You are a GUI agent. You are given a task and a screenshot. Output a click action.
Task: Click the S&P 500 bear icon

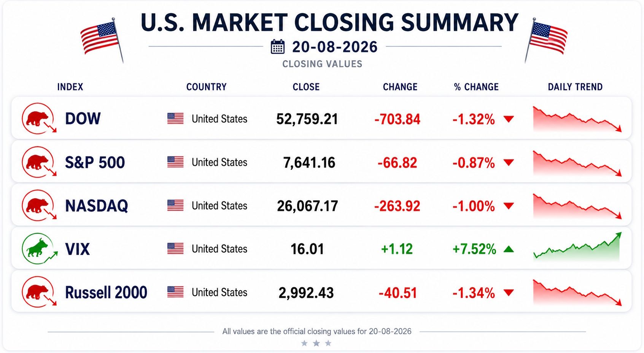[39, 162]
